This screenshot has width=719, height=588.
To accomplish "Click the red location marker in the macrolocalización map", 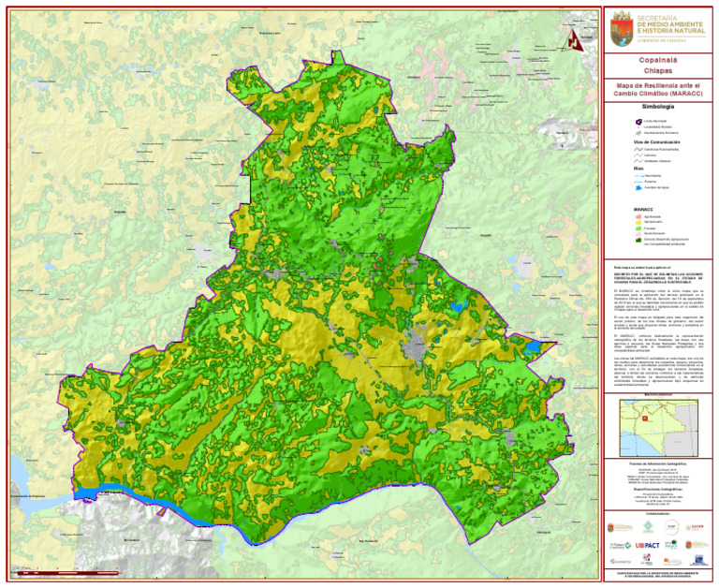I will point(645,419).
